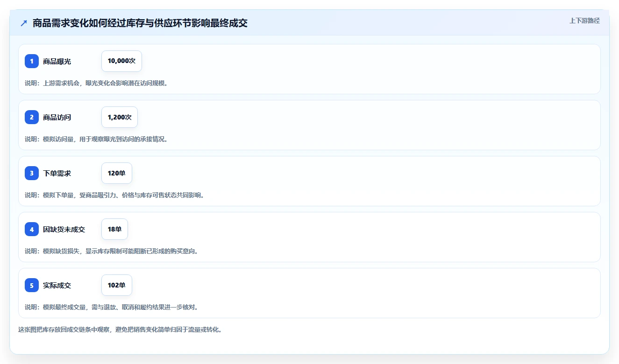Click the 下单需求 step label
Screen dimensions: 619x364
pyautogui.click(x=57, y=173)
